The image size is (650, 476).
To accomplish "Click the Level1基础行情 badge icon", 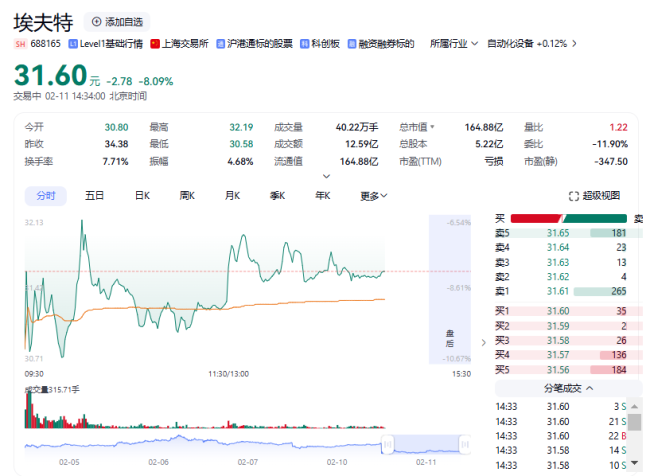I will click(x=73, y=44).
